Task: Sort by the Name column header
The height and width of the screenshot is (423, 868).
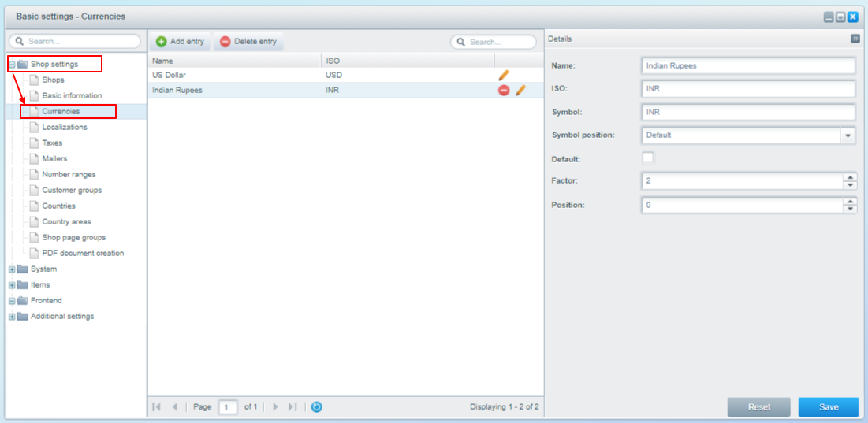Action: 234,61
